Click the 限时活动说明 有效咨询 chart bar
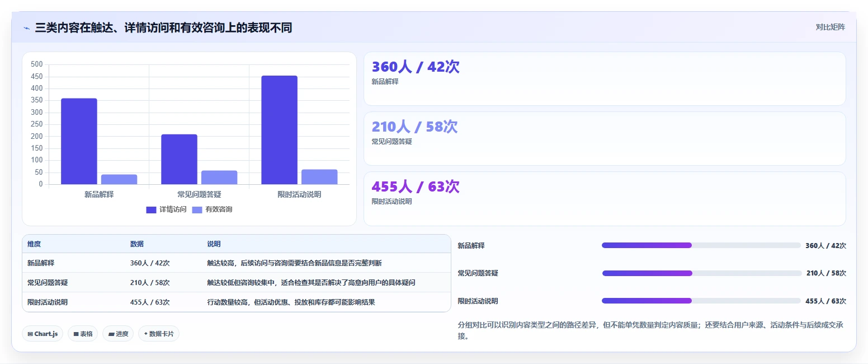The width and height of the screenshot is (868, 364). 319,177
